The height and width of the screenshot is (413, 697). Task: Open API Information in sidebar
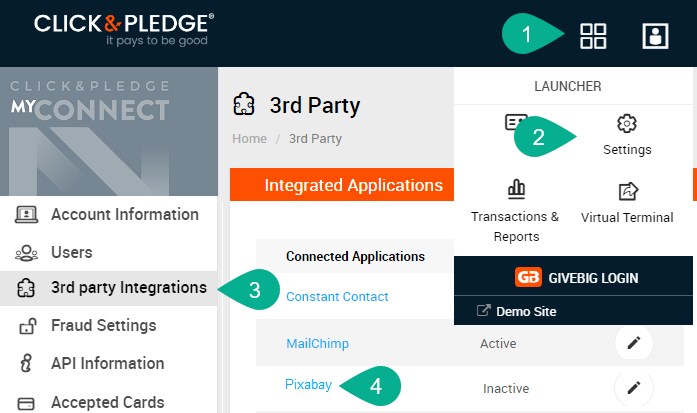coord(108,363)
